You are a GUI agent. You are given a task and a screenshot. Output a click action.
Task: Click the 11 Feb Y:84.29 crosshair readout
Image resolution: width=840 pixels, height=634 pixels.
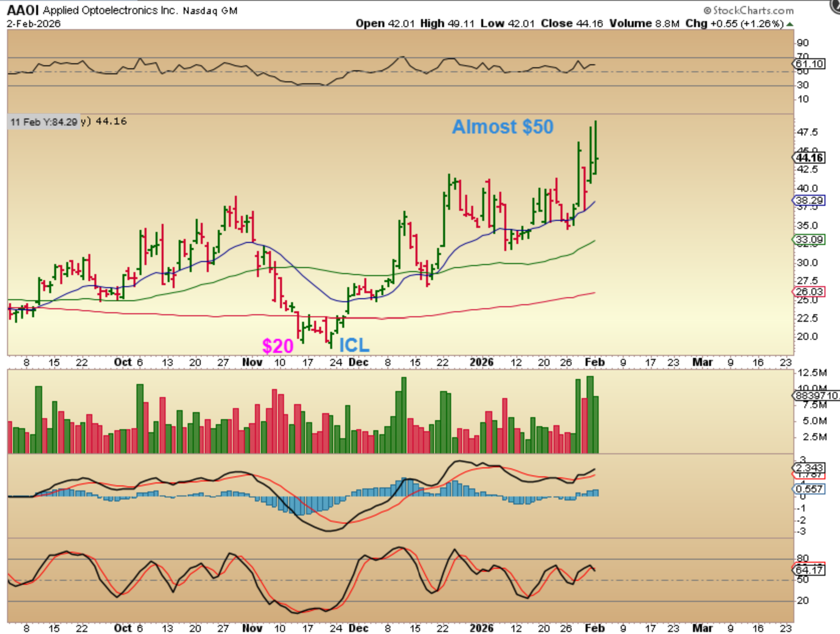[x=44, y=122]
